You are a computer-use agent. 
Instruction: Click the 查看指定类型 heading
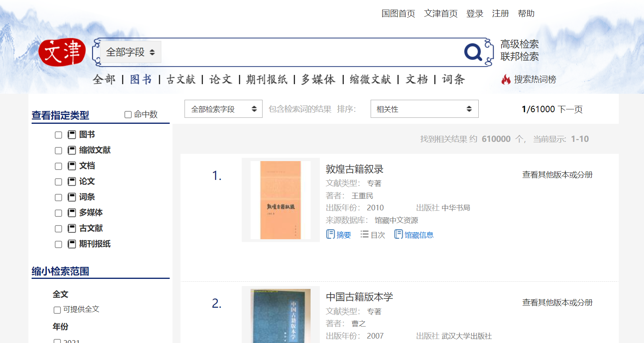click(60, 115)
